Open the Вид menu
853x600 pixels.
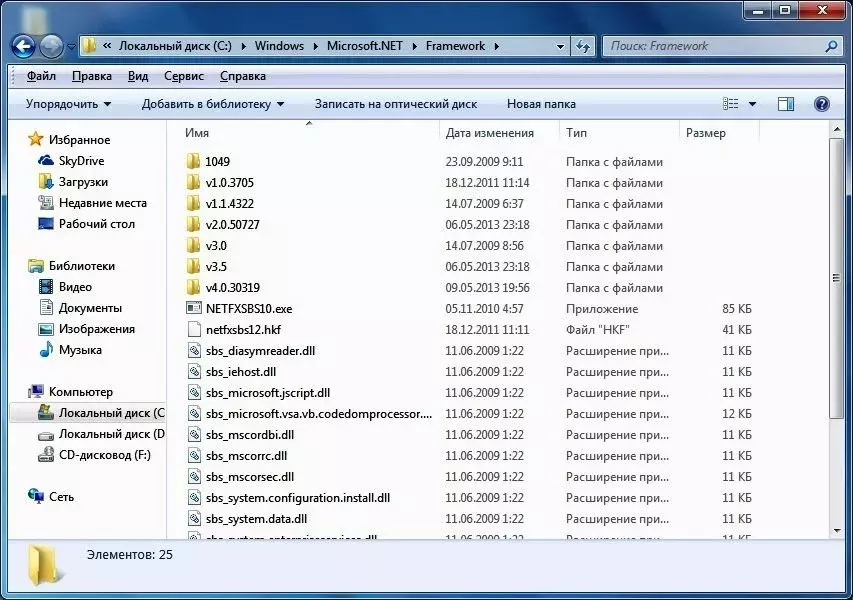pos(138,76)
